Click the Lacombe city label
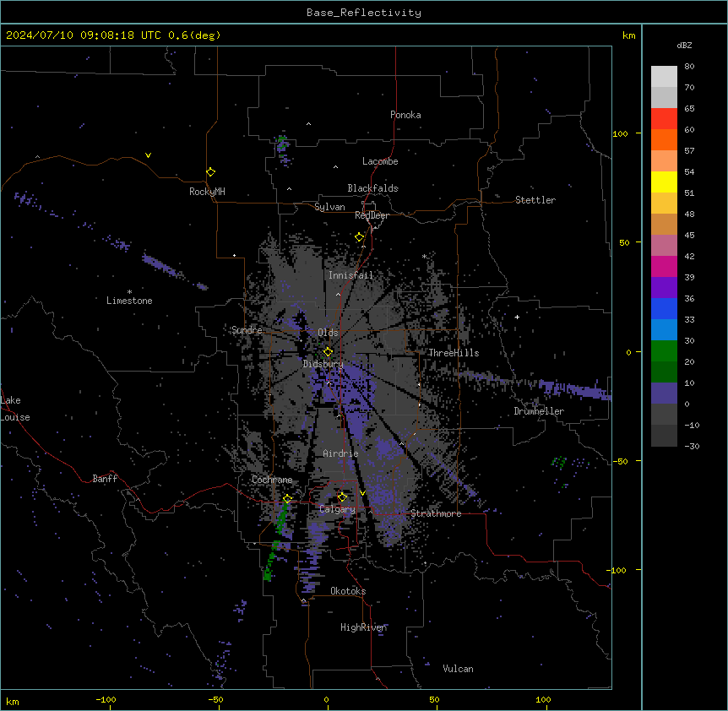Image resolution: width=728 pixels, height=711 pixels. (380, 161)
